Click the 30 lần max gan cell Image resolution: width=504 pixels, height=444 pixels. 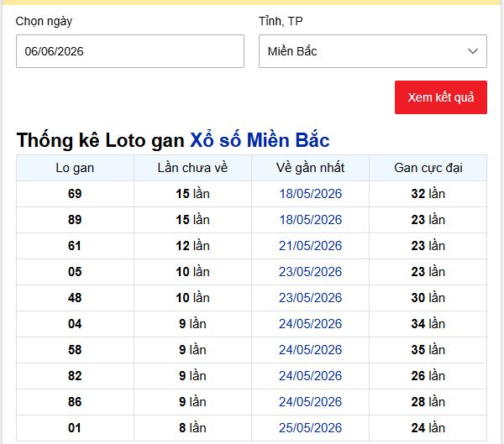tap(428, 298)
